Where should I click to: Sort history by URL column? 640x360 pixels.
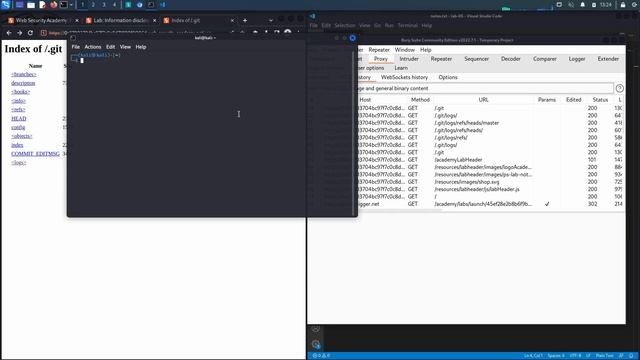pos(483,100)
